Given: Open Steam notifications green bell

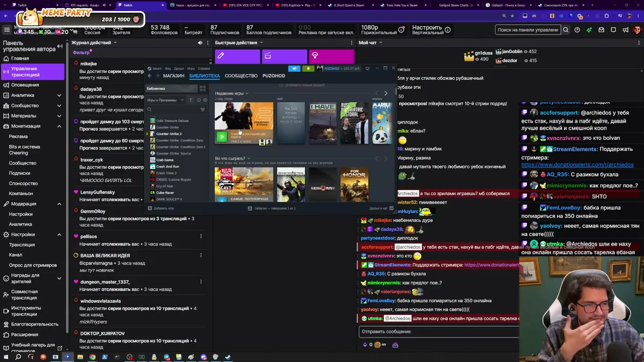Looking at the screenshot, I should (308, 68).
